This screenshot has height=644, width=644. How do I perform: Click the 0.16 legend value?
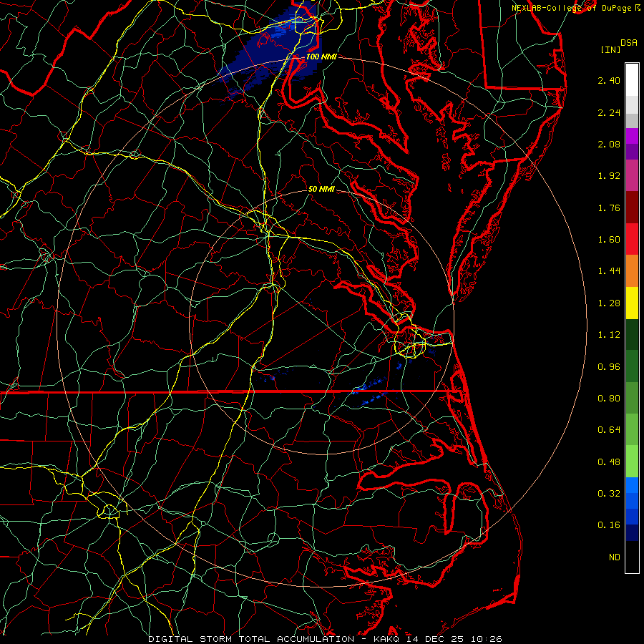(609, 525)
